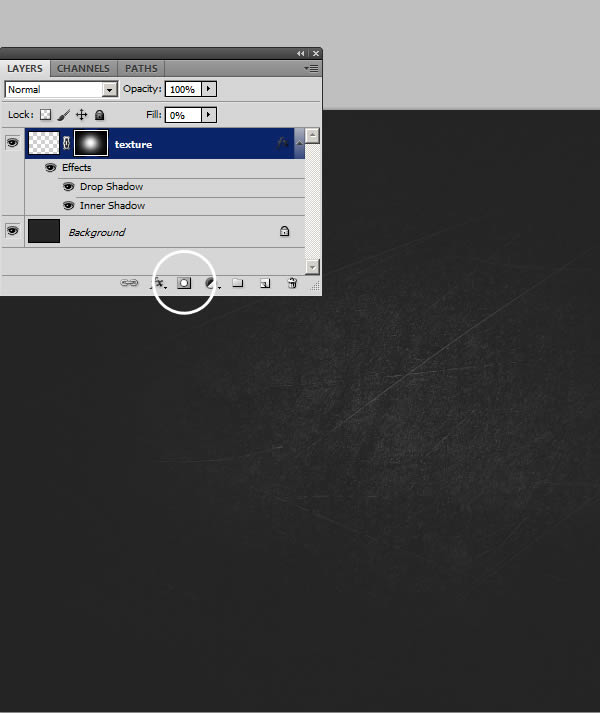The height and width of the screenshot is (713, 600).
Task: Enable Lock image pixels brush icon
Action: tap(63, 115)
